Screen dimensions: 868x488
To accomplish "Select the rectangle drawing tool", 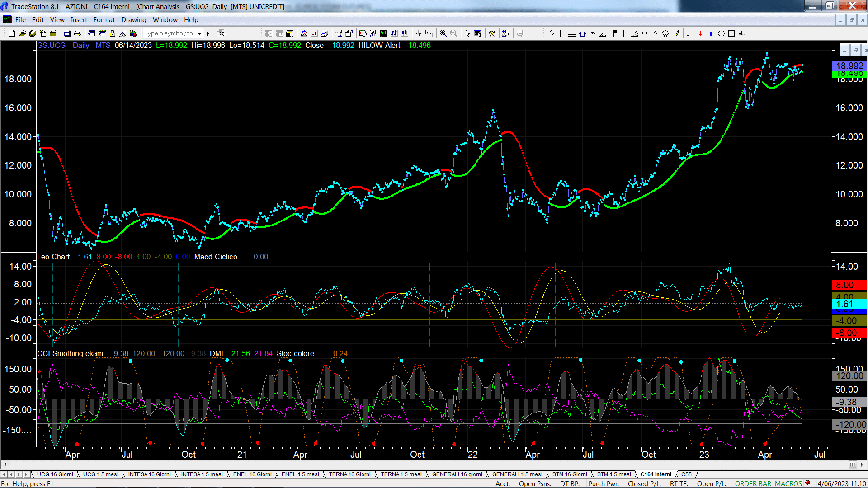I will tap(731, 33).
